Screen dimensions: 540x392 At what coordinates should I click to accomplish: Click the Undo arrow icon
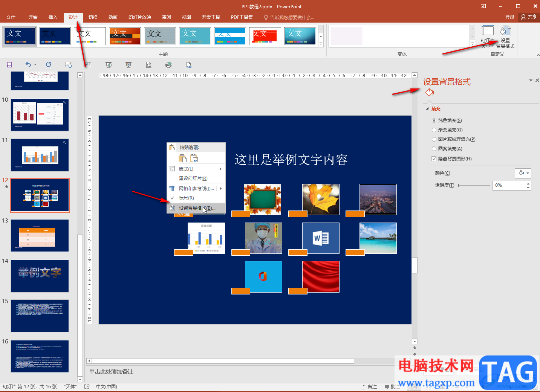click(x=28, y=64)
